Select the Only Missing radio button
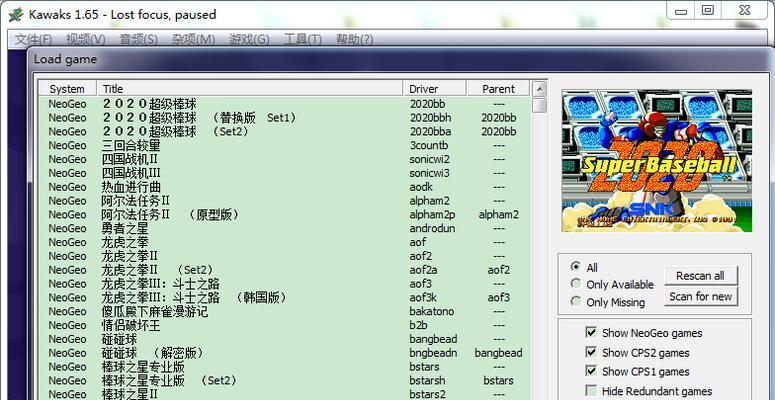 (575, 301)
